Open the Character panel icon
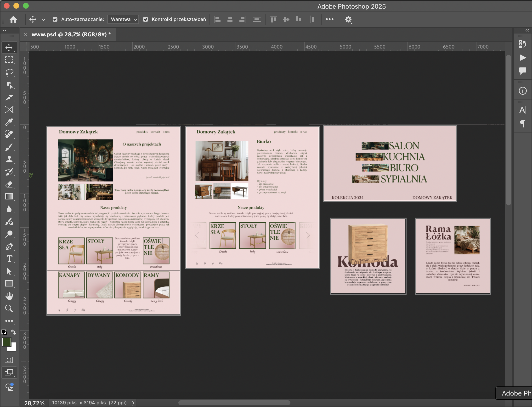 (522, 110)
